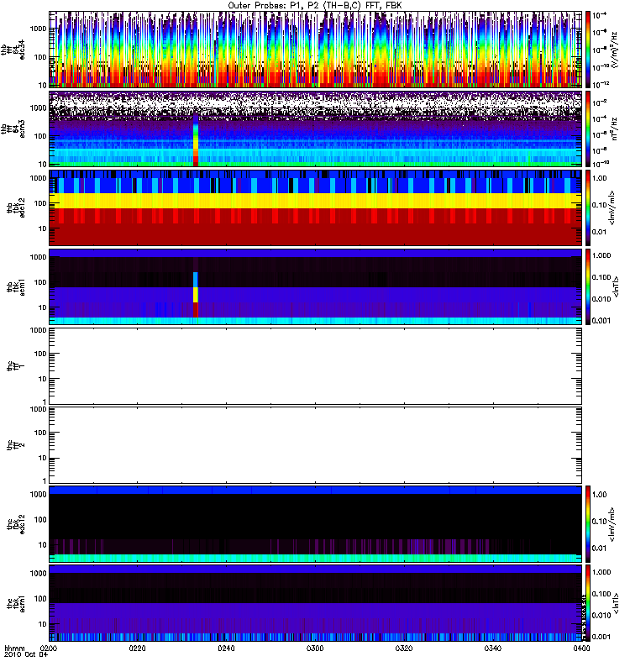Click the red spike in thb fbk scm1 panel
Image resolution: width=630 pixels, height=672 pixels.
pos(196,310)
